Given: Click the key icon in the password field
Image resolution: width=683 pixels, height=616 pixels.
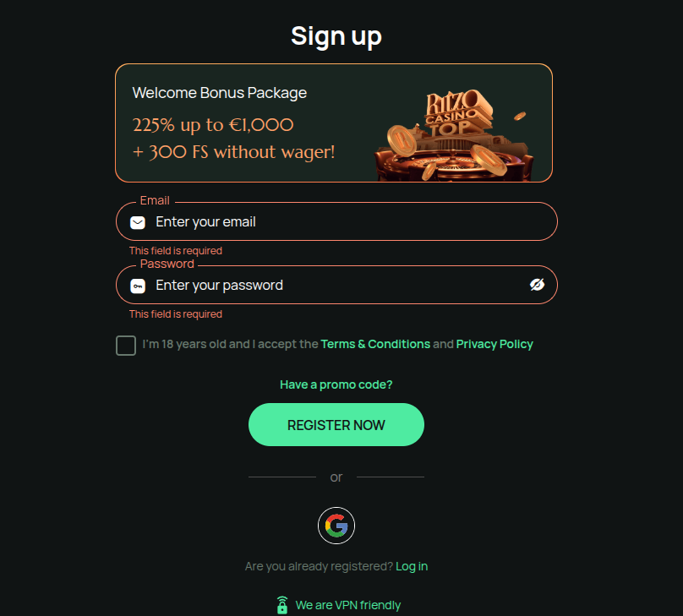Looking at the screenshot, I should click(138, 286).
